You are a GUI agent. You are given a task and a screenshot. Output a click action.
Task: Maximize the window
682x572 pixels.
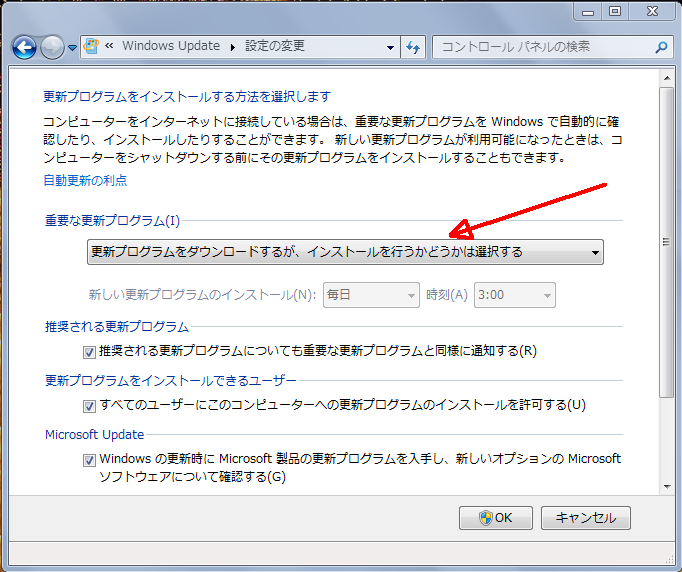(x=615, y=11)
